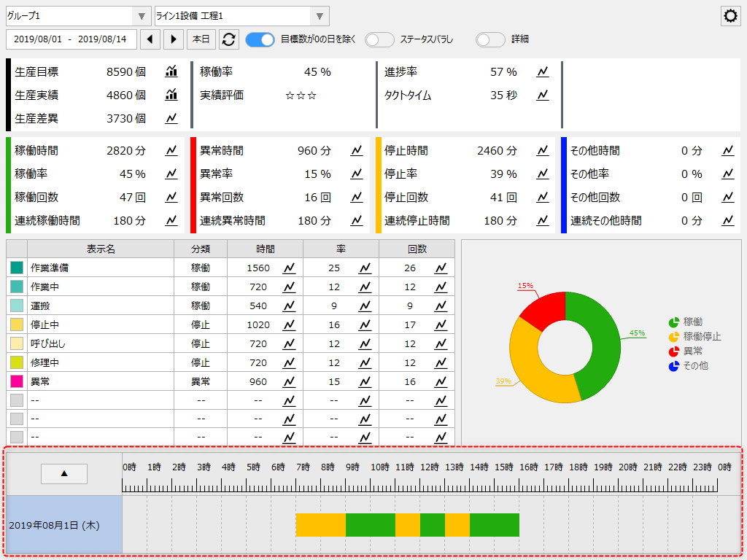747x560 pixels.
Task: Click the trend icon in the 作業準備 time column
Action: point(289,268)
